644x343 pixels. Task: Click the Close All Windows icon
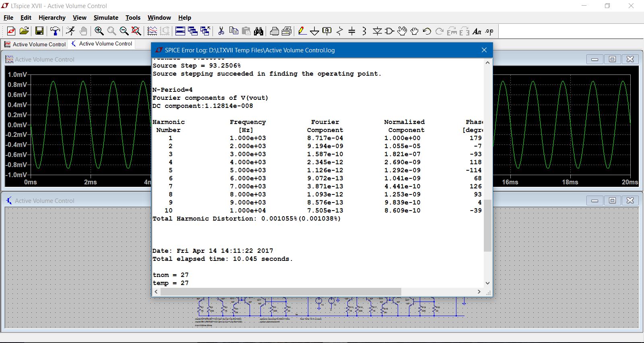(x=205, y=31)
